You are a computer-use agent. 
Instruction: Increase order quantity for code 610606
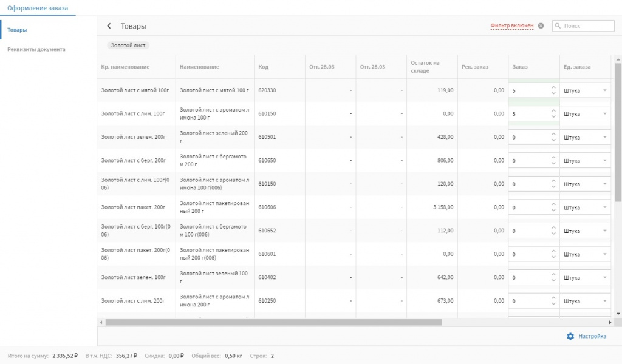(x=553, y=204)
